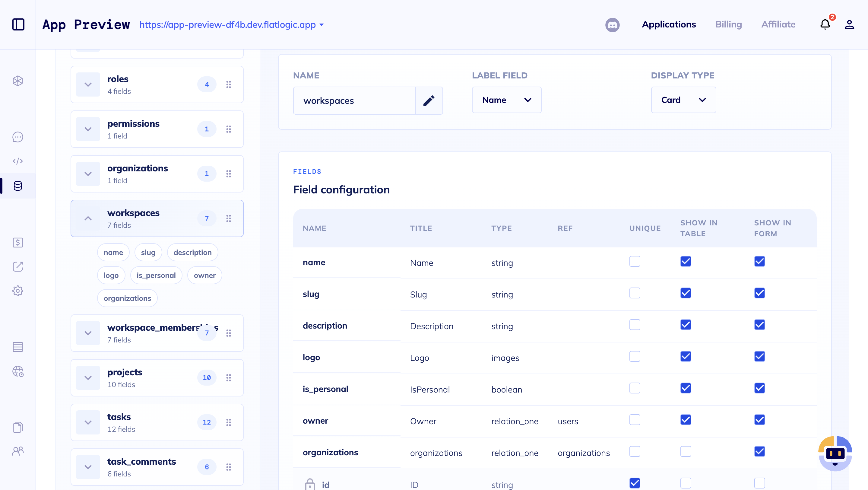Expand the workspace_memberships entity
Image resolution: width=868 pixels, height=490 pixels.
[88, 333]
